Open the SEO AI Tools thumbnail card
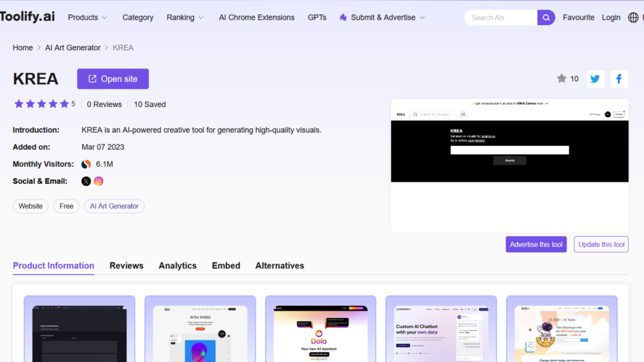 click(x=562, y=329)
